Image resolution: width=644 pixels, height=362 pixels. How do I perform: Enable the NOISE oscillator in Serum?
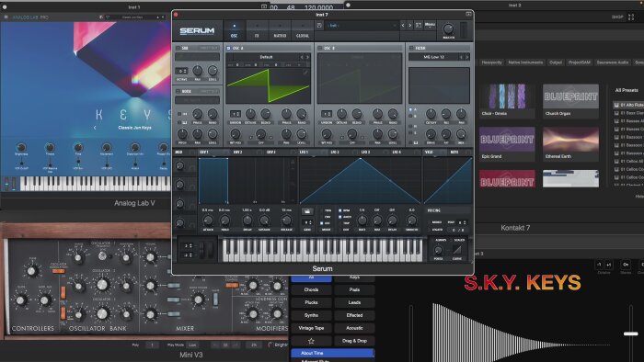coord(178,91)
